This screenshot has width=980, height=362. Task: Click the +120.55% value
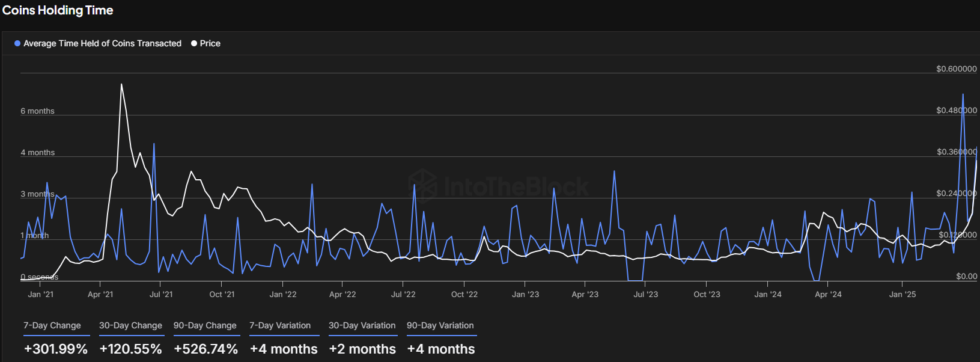(x=130, y=349)
